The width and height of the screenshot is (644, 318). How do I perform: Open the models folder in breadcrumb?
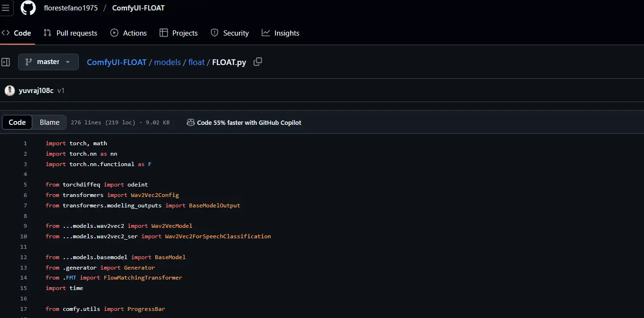coord(167,62)
